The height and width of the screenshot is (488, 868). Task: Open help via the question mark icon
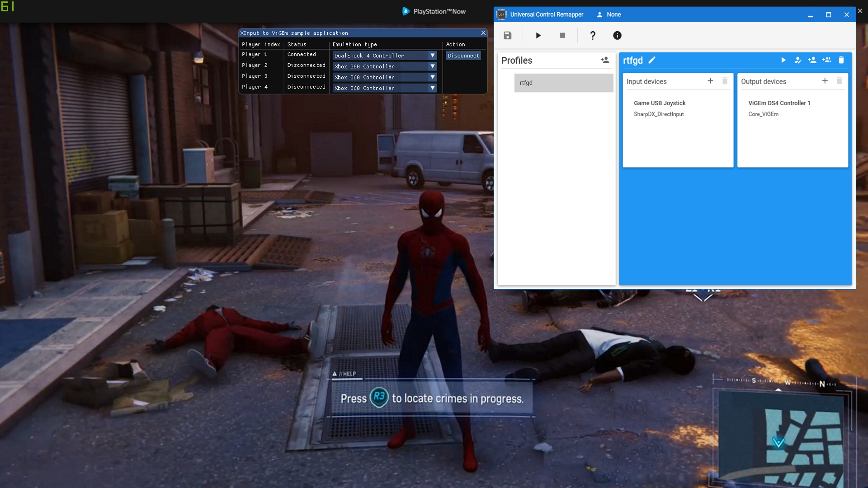[x=593, y=35]
